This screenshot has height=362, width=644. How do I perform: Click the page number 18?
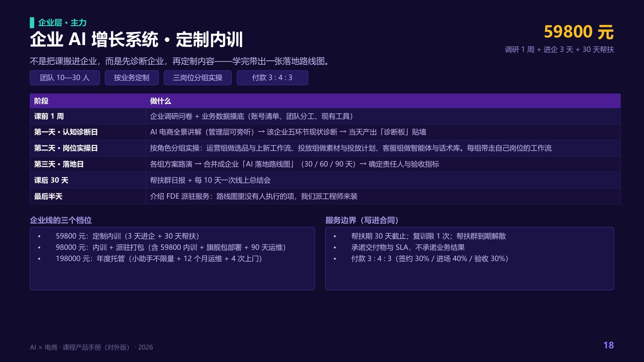coord(609,345)
